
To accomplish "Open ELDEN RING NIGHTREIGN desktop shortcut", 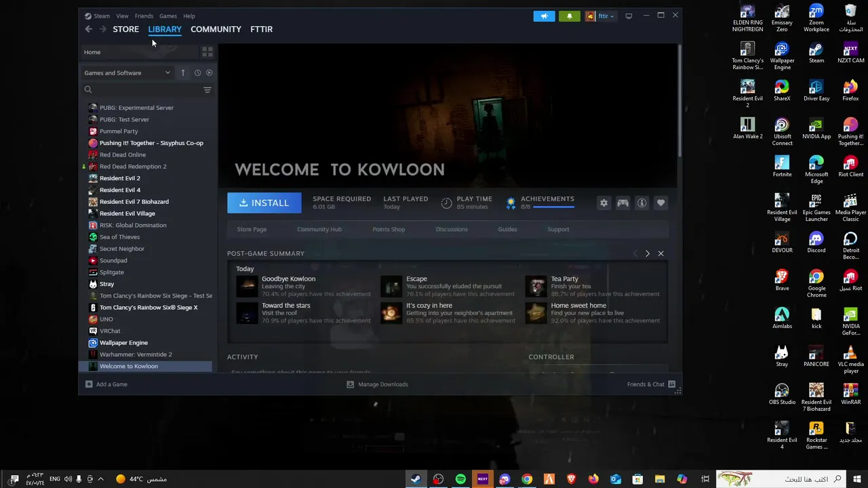I will tap(747, 18).
